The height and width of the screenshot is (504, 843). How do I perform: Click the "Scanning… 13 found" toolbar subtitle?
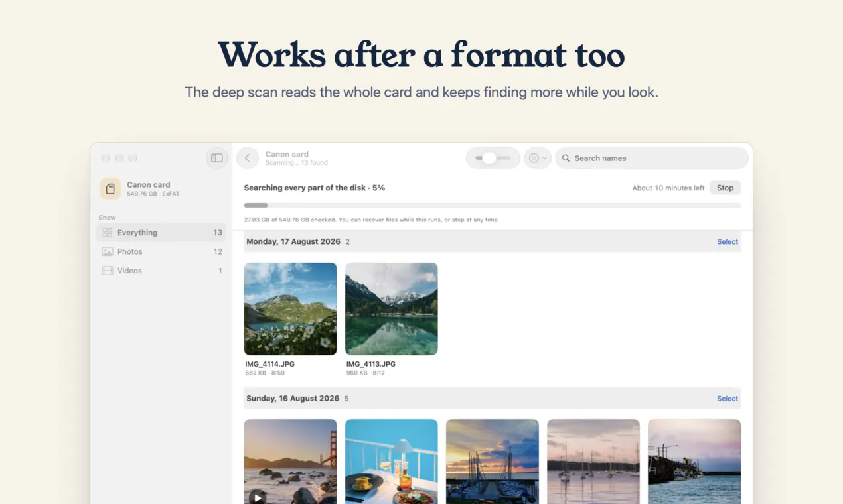pyautogui.click(x=297, y=163)
